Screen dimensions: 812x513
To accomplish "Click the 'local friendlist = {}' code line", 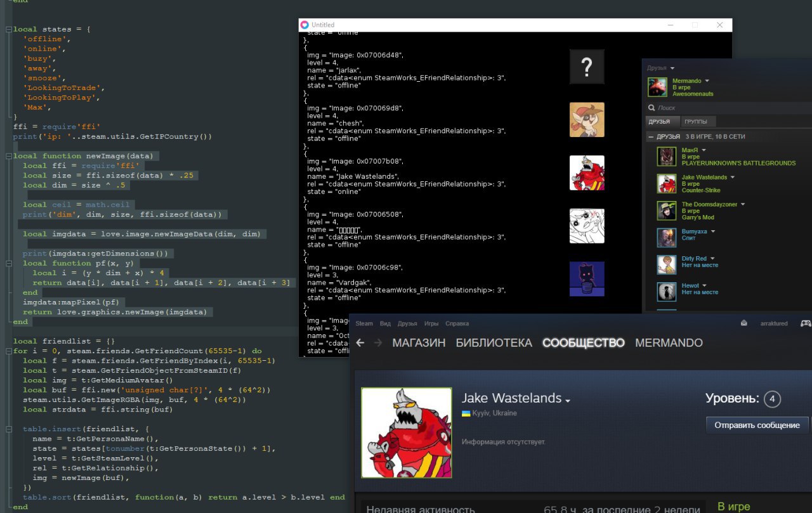I will click(64, 341).
